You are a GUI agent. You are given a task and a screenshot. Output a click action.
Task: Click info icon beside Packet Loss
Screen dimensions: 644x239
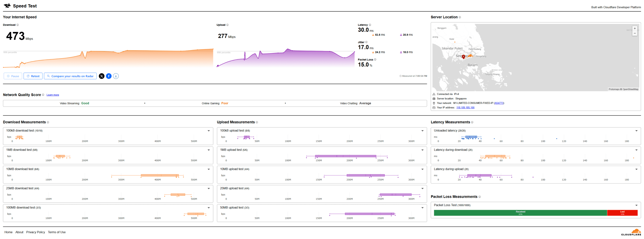[x=375, y=59]
